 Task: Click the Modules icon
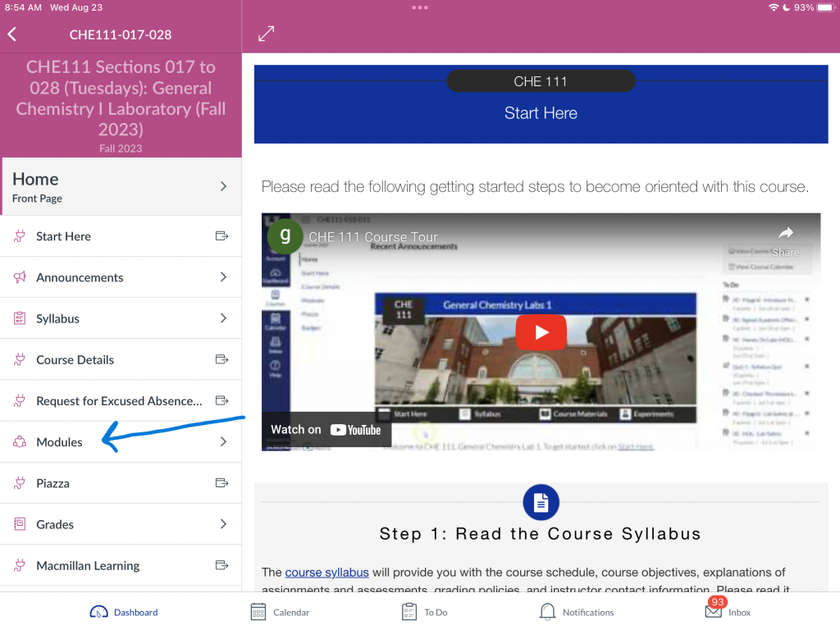20,442
